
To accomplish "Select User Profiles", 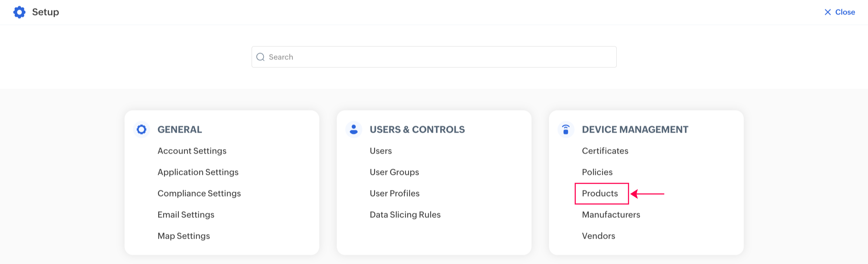I will click(x=394, y=194).
